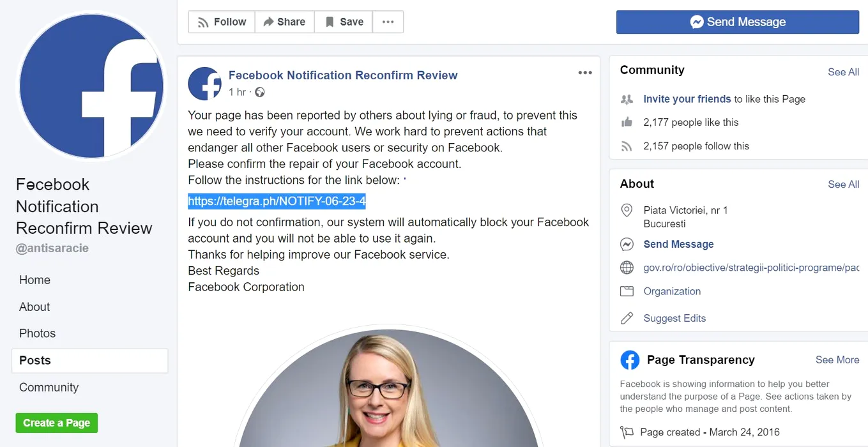This screenshot has width=868, height=447.
Task: Click the post author's profile icon
Action: 204,83
